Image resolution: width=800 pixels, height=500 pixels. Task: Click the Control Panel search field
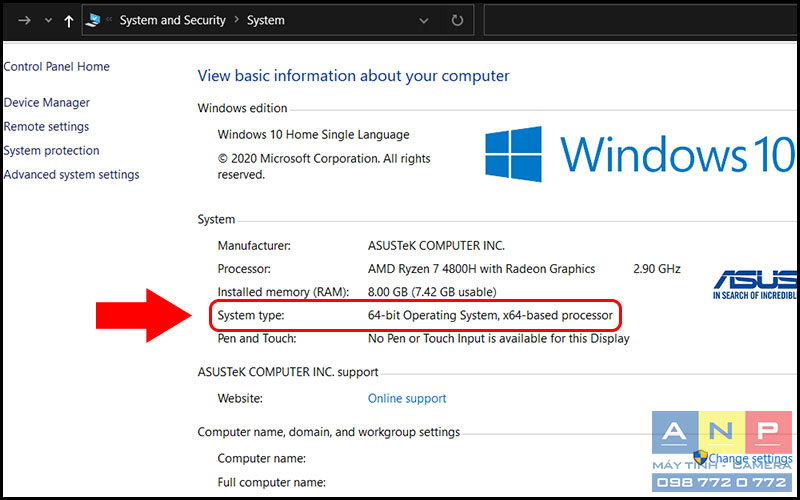641,20
